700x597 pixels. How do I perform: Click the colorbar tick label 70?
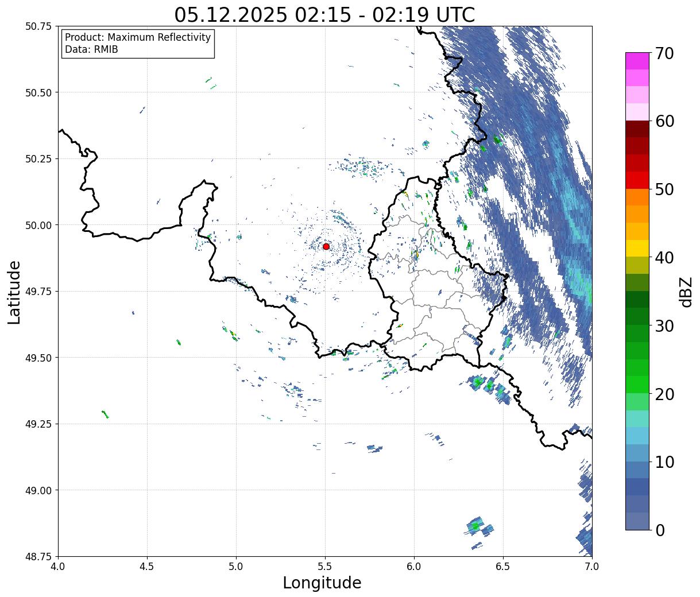664,53
